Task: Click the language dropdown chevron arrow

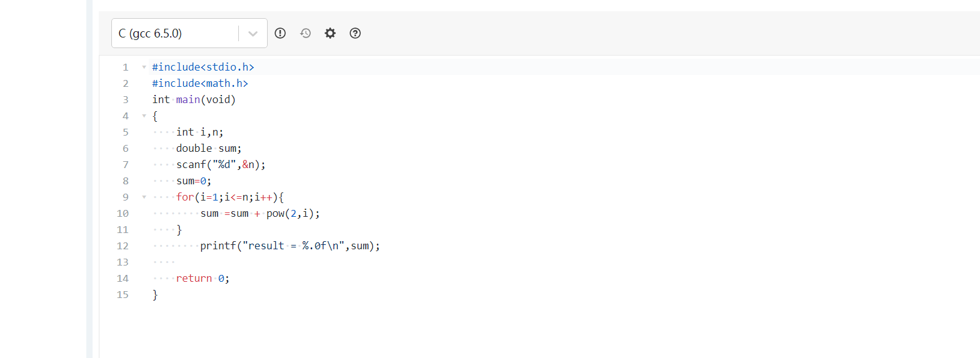Action: tap(253, 34)
